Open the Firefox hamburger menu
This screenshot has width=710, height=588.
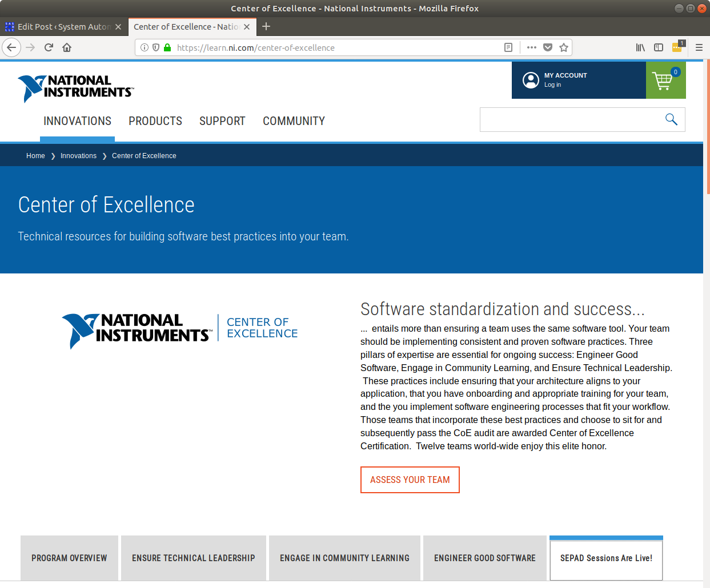(x=699, y=47)
